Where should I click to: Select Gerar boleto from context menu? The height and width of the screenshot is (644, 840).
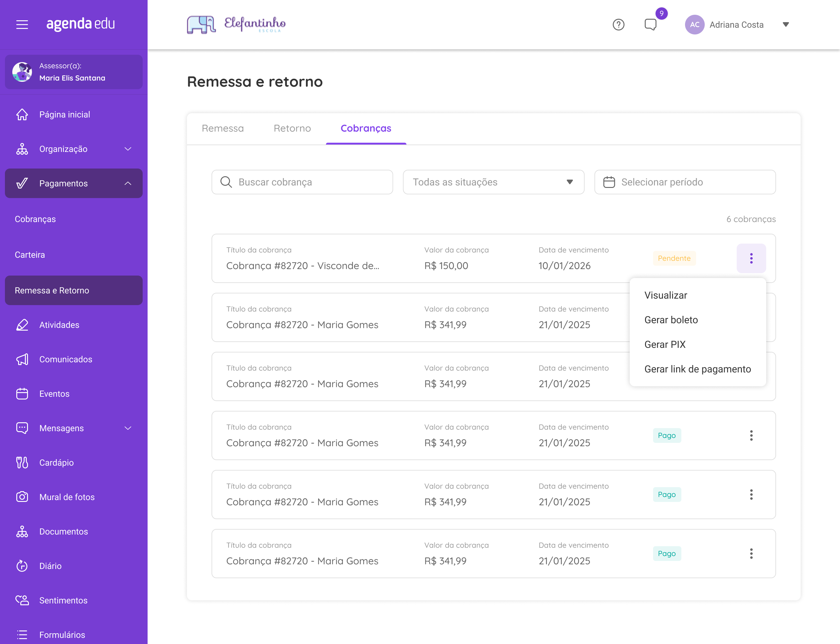(x=671, y=320)
